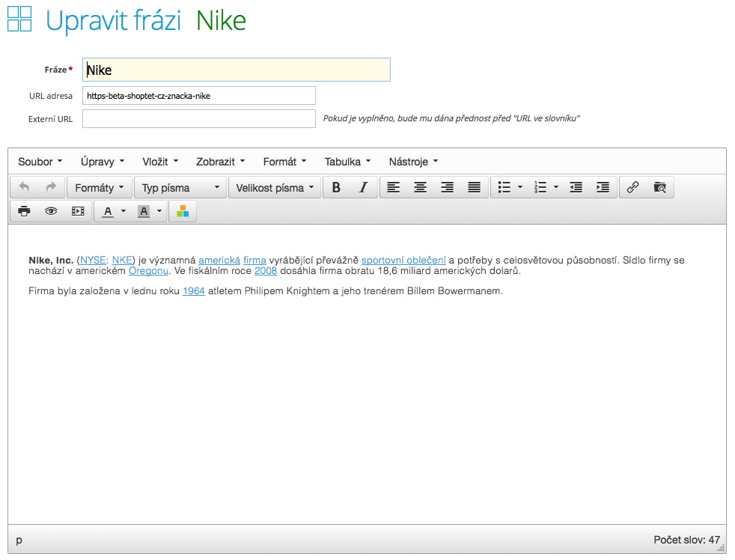Viewport: 735px width, 560px height.
Task: Click the URL adresa input field
Action: coord(199,96)
